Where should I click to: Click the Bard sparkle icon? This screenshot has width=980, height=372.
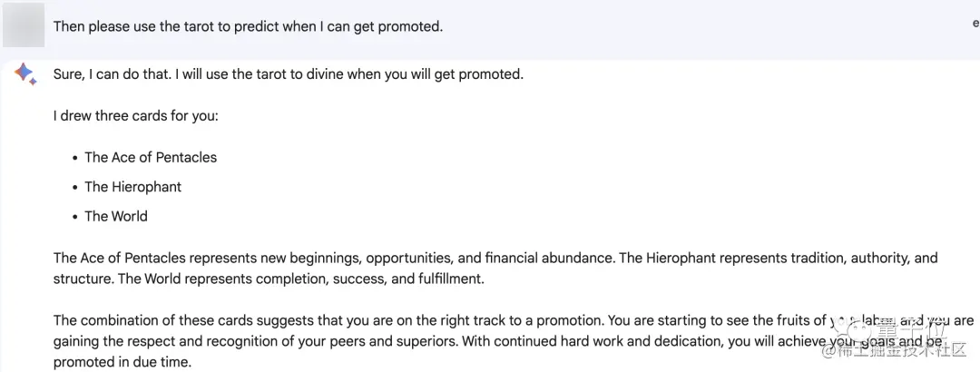pyautogui.click(x=24, y=74)
